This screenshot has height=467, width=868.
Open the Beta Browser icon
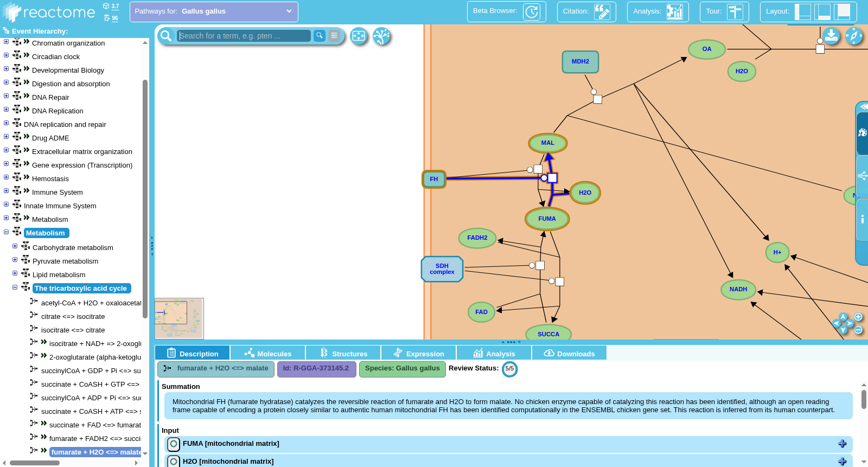[532, 11]
